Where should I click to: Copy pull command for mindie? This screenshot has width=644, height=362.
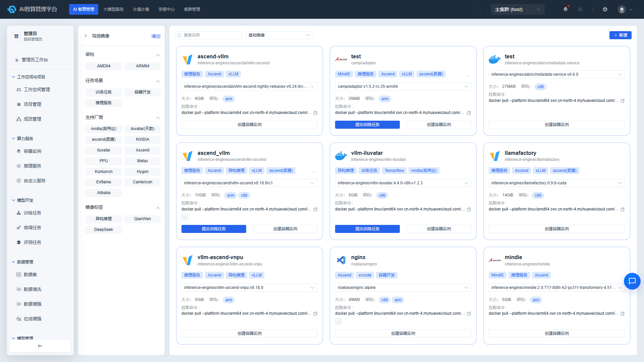(623, 314)
